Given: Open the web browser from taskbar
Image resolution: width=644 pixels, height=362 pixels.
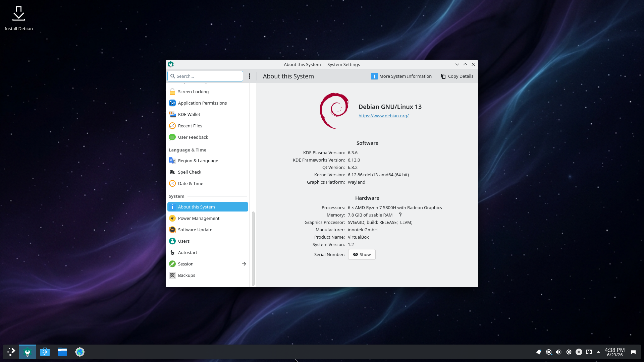Looking at the screenshot, I should 80,352.
